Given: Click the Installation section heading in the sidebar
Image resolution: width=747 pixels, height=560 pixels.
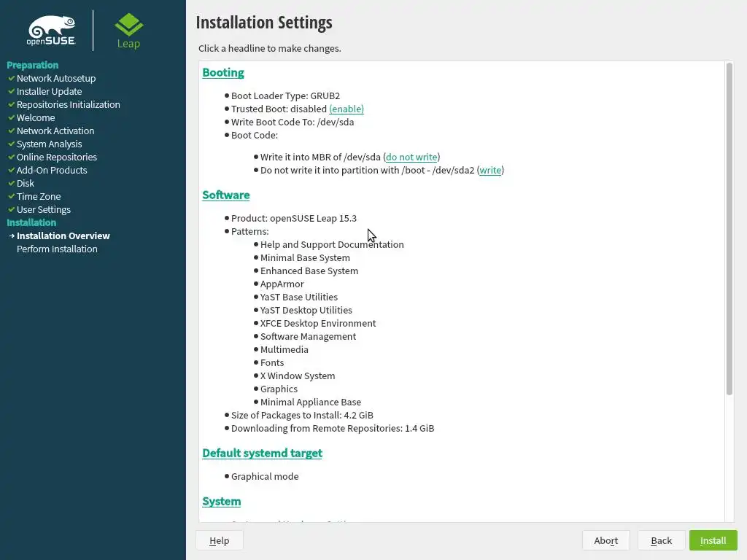Looking at the screenshot, I should [31, 222].
